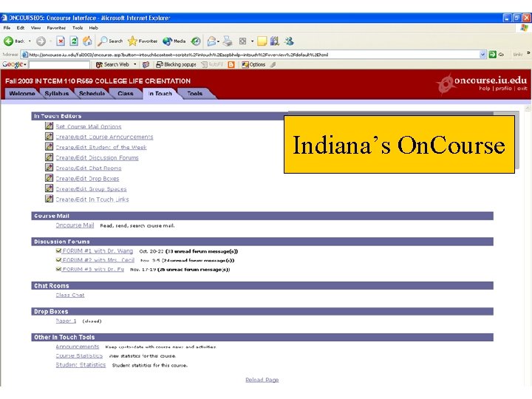The image size is (532, 399).
Task: Click in the Google search input field
Action: [x=59, y=64]
